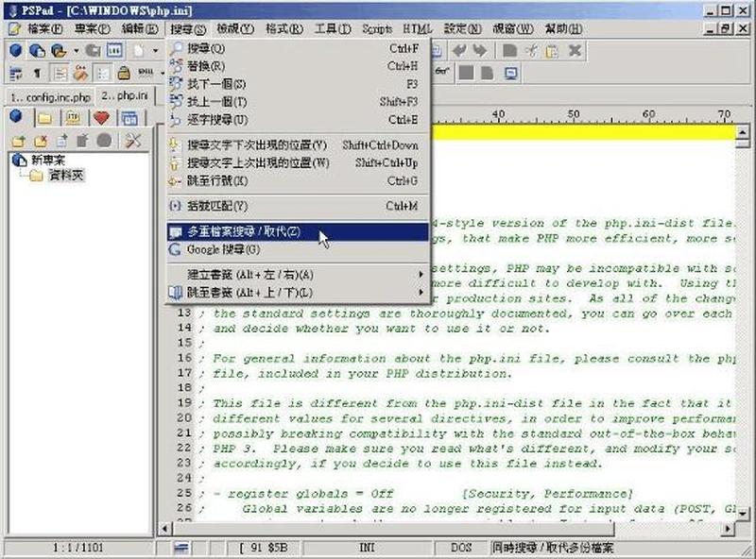Choose 跳至行號(K) menu entry
The height and width of the screenshot is (559, 756).
[298, 180]
